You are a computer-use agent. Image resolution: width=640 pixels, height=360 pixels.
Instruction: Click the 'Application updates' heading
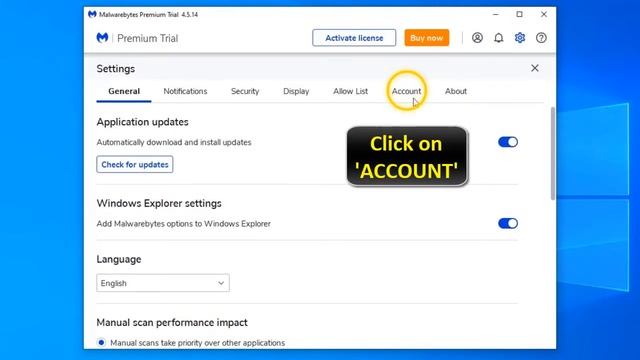(x=142, y=122)
